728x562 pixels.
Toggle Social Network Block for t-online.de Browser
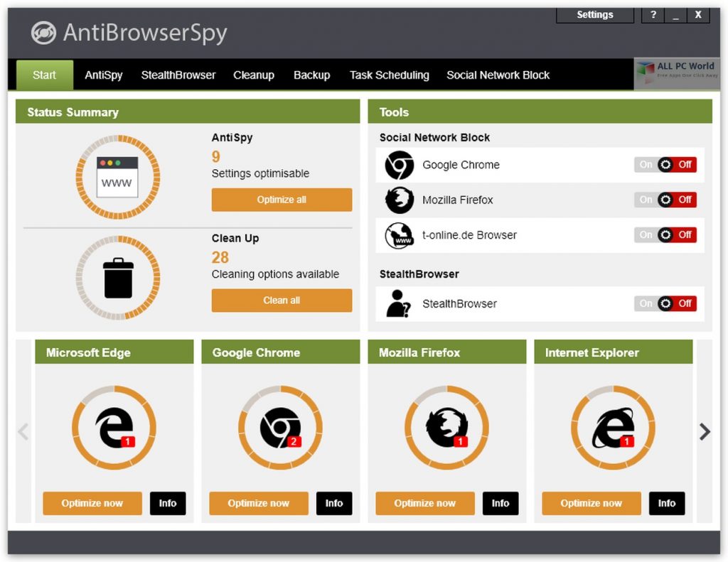665,235
